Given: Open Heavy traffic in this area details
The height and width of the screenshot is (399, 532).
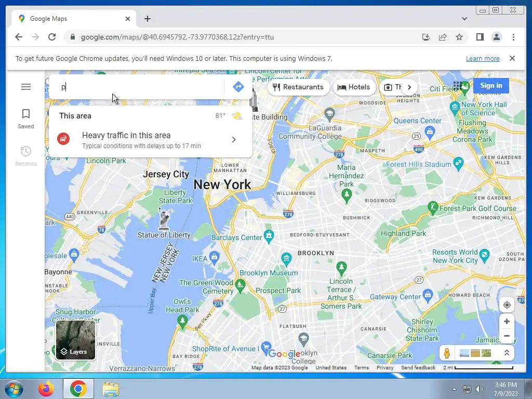Looking at the screenshot, I should coord(151,140).
